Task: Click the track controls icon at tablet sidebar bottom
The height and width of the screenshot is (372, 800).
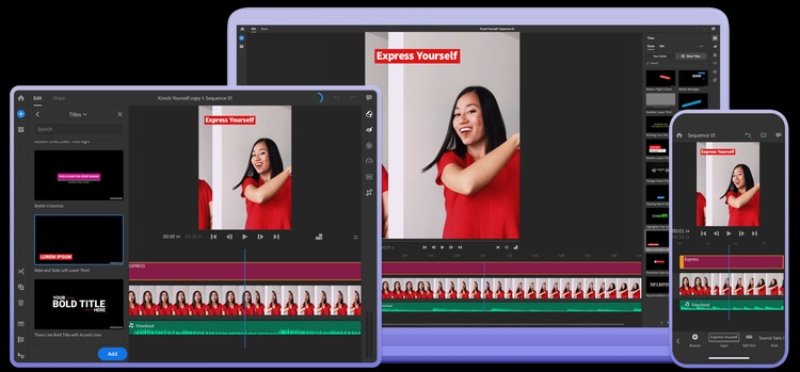Action: (20, 355)
